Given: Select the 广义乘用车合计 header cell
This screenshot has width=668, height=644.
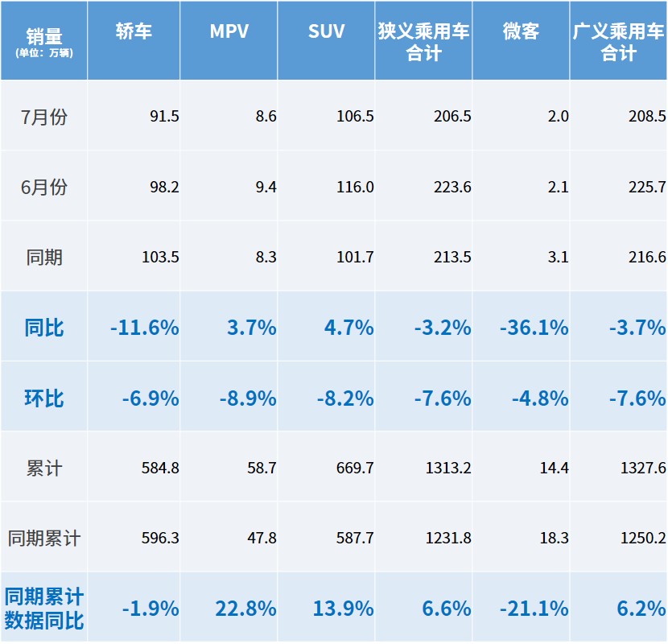Looking at the screenshot, I should point(618,42).
